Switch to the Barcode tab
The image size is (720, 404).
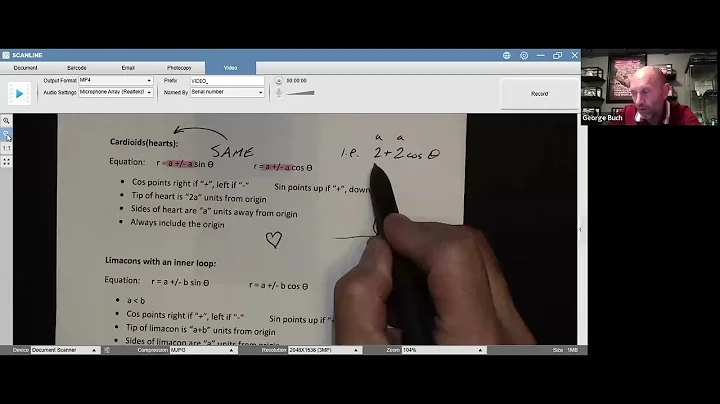(x=77, y=68)
